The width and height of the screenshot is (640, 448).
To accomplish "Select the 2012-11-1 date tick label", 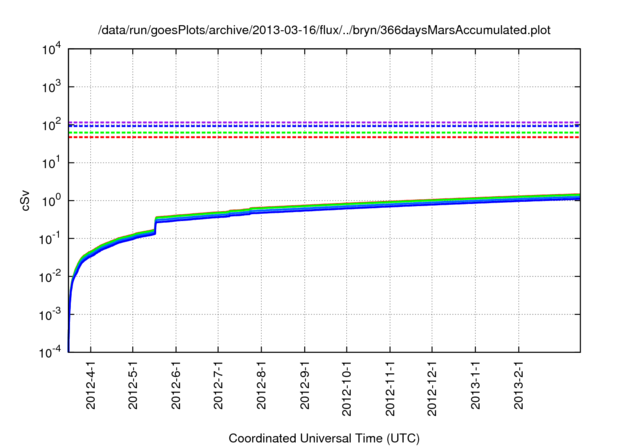I will click(390, 388).
